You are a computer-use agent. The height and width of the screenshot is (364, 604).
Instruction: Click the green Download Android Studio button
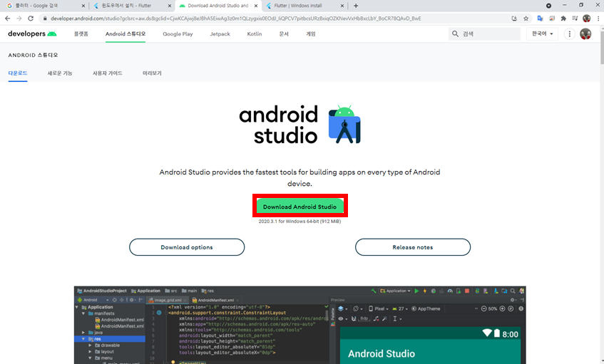click(x=300, y=207)
